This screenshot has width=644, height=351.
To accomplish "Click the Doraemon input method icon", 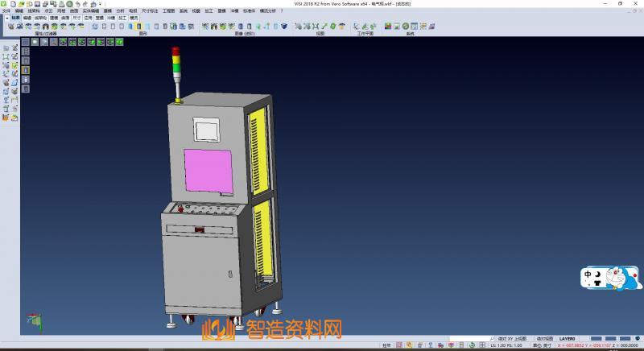I will pyautogui.click(x=629, y=278).
